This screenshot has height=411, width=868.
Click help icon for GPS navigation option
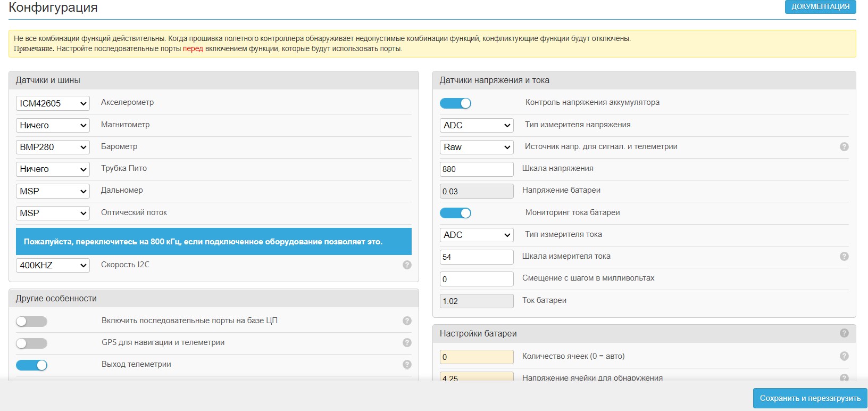click(x=407, y=343)
